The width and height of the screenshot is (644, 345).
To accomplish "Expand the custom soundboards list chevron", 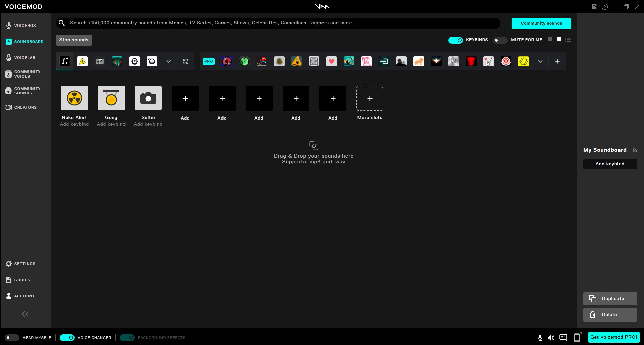I will point(540,61).
